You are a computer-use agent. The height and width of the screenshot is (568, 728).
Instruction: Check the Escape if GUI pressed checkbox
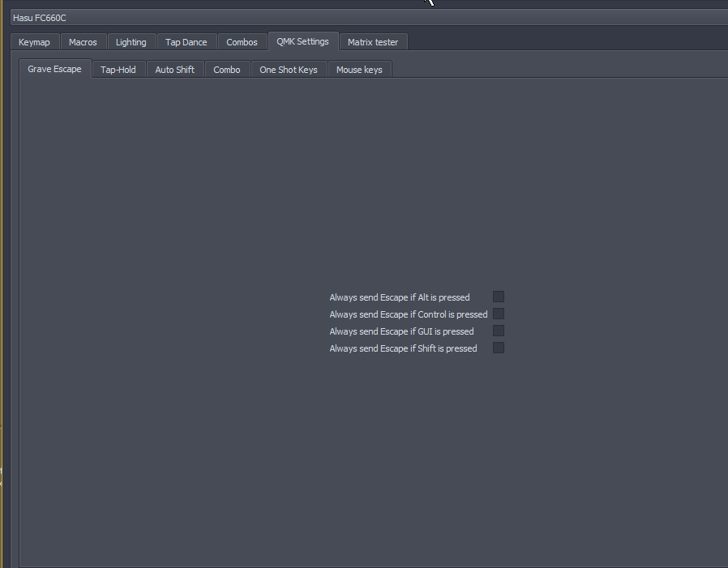click(499, 331)
